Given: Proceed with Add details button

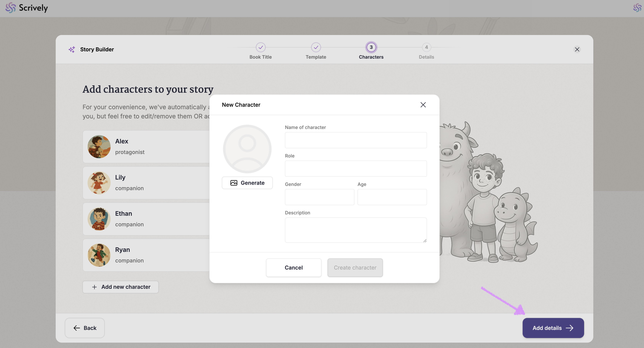Looking at the screenshot, I should coord(553,328).
